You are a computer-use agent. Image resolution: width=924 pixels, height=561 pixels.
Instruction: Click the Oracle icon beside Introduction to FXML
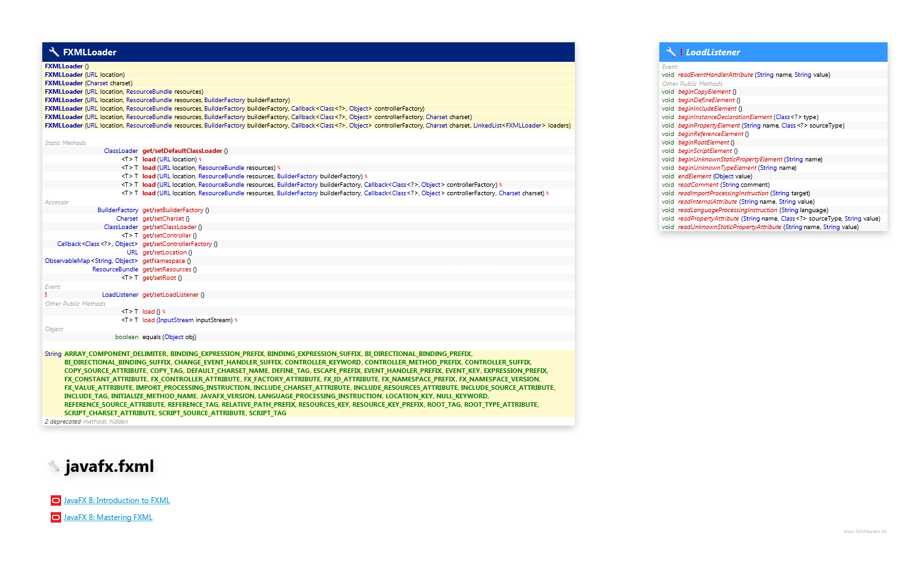pyautogui.click(x=56, y=500)
